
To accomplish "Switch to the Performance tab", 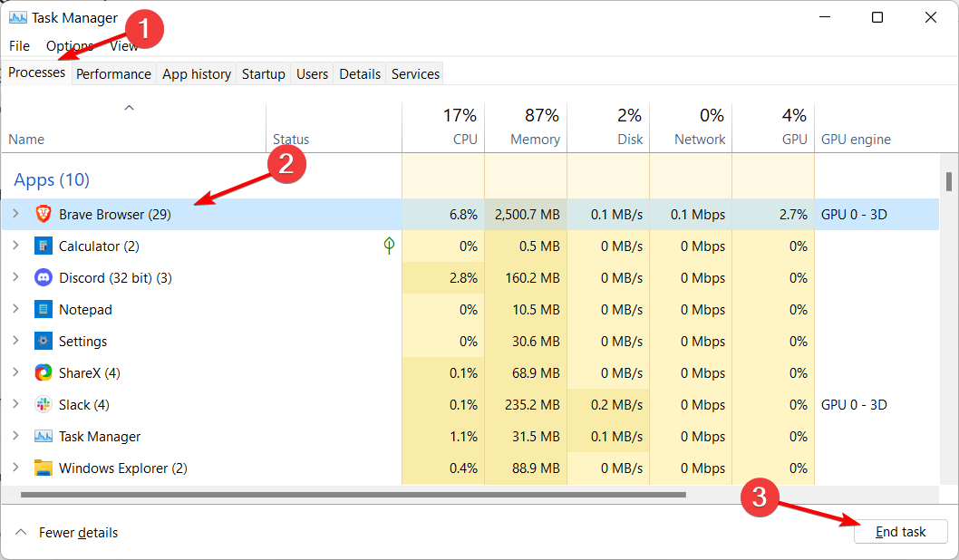I will [x=114, y=74].
